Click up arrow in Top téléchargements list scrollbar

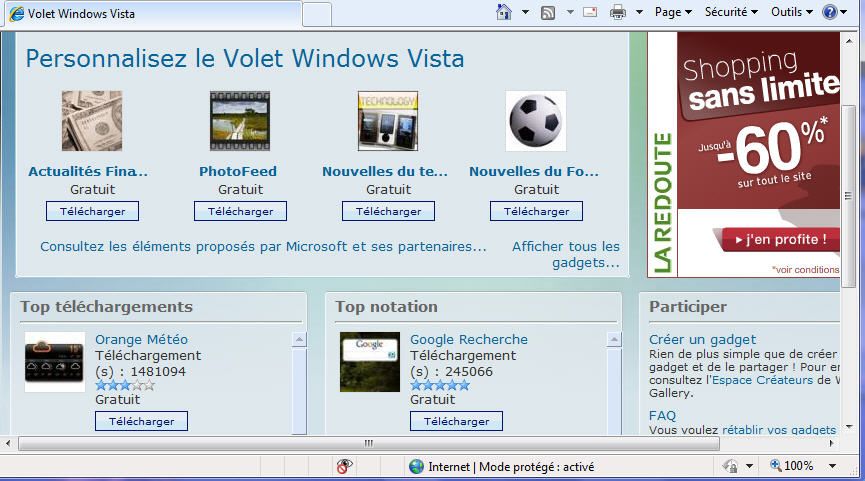click(x=299, y=339)
